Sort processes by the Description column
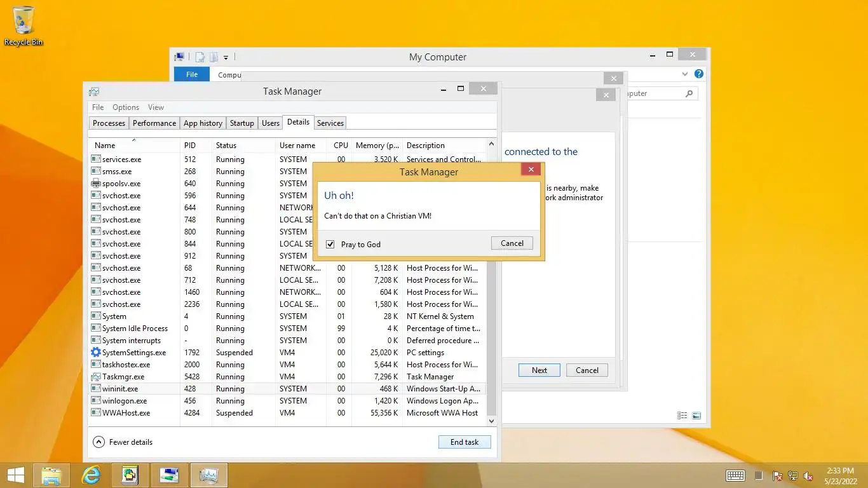Image resolution: width=868 pixels, height=488 pixels. click(x=444, y=146)
